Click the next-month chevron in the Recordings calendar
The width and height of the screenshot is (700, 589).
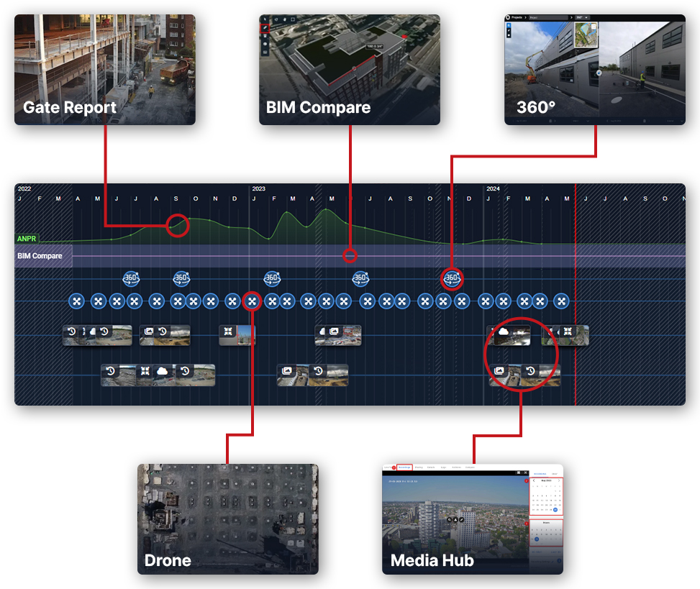(x=558, y=480)
